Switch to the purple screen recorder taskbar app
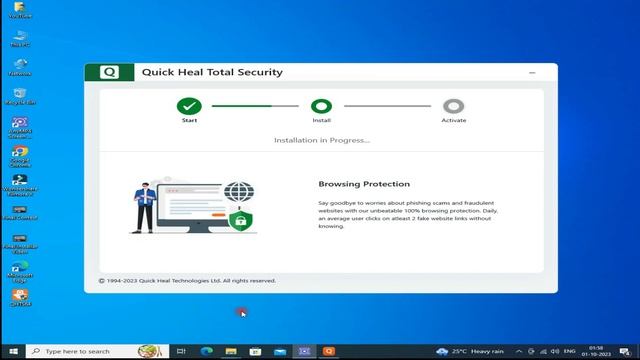 pos(304,351)
